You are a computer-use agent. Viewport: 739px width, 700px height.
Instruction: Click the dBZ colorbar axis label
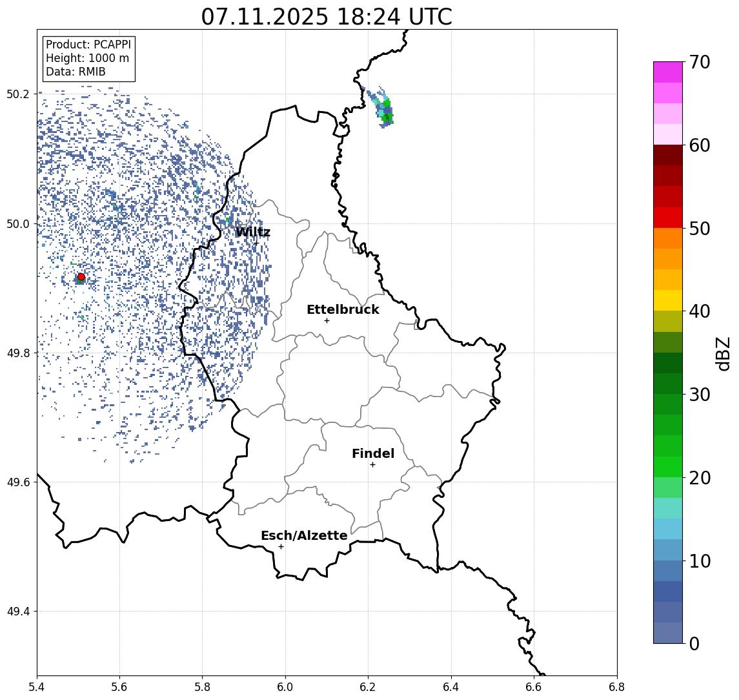click(722, 353)
